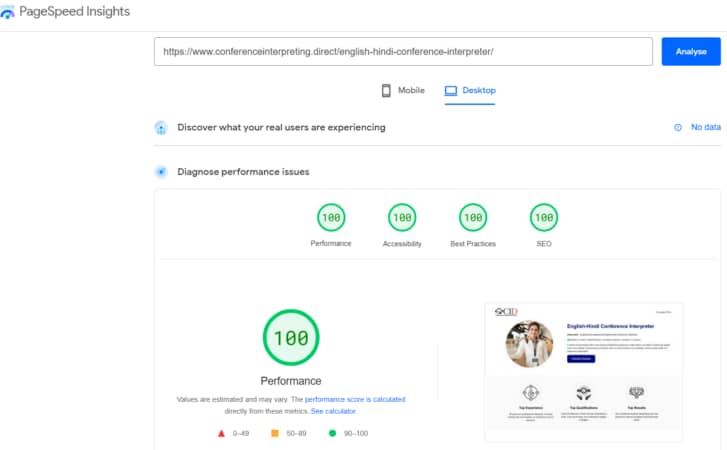Click the 'Best Practices' label text
The image size is (727, 450).
[x=473, y=244]
